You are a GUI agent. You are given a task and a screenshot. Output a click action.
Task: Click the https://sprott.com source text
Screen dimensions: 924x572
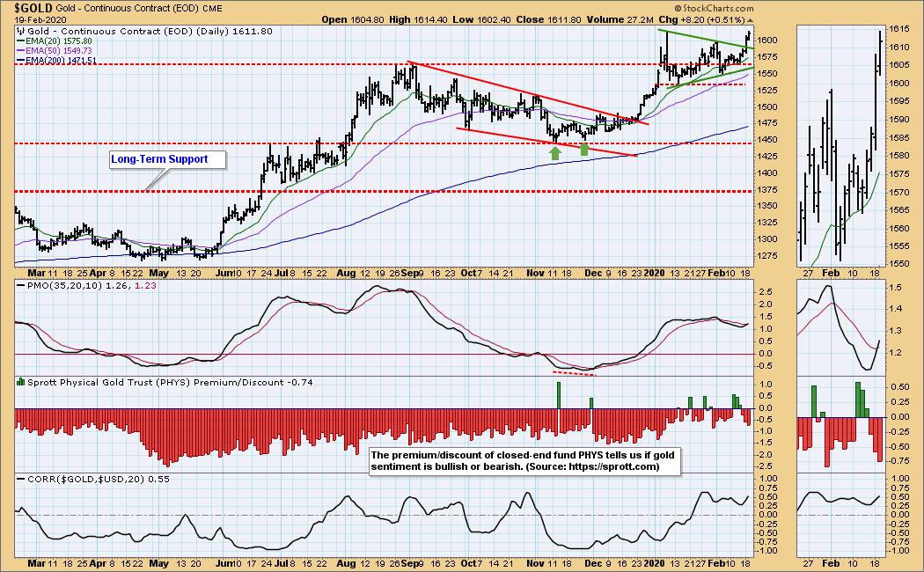[x=612, y=466]
